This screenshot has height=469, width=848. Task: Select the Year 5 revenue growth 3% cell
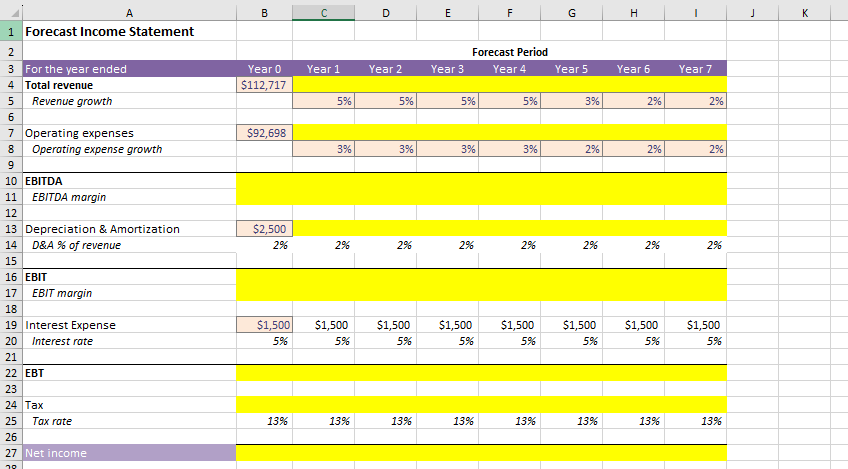tap(572, 101)
